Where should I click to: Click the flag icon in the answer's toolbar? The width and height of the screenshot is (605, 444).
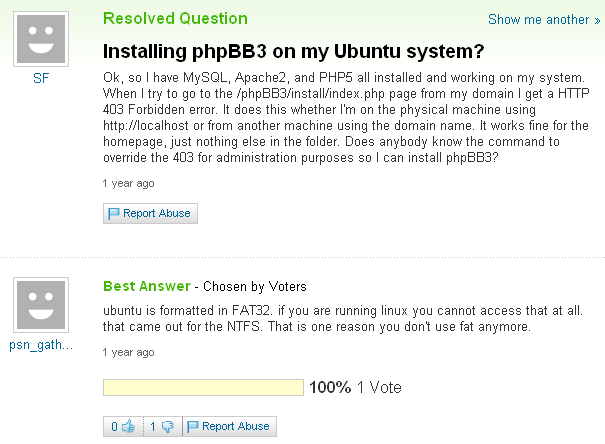tap(193, 426)
